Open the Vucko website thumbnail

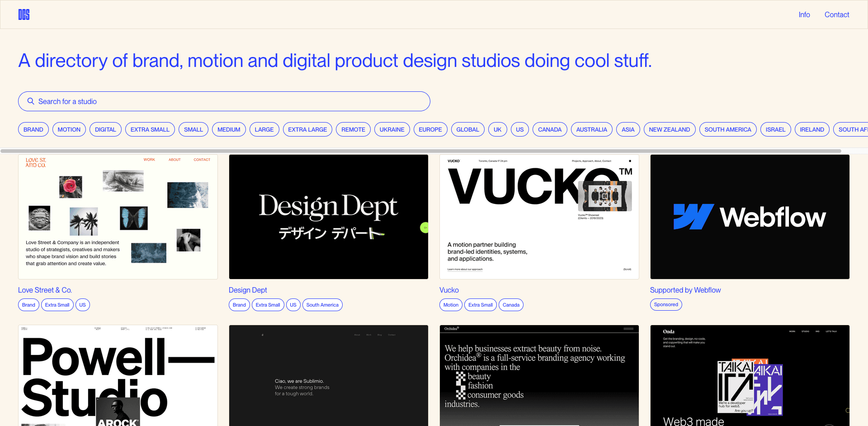(539, 217)
